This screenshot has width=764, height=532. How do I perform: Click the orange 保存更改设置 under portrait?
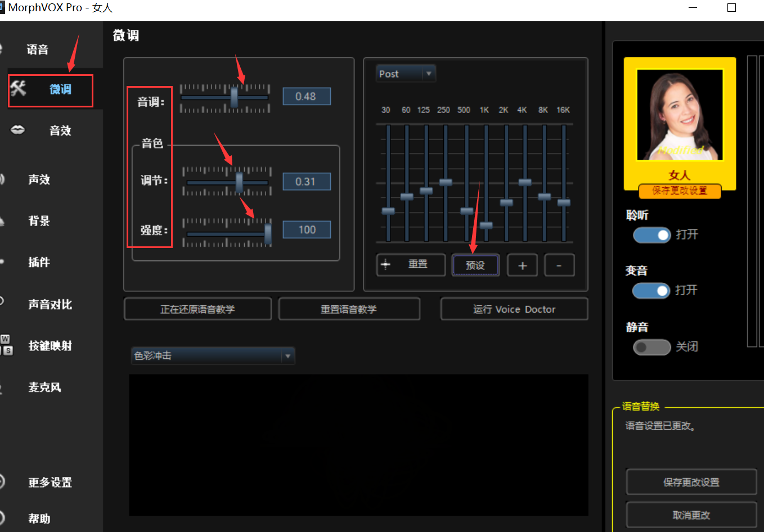[680, 191]
